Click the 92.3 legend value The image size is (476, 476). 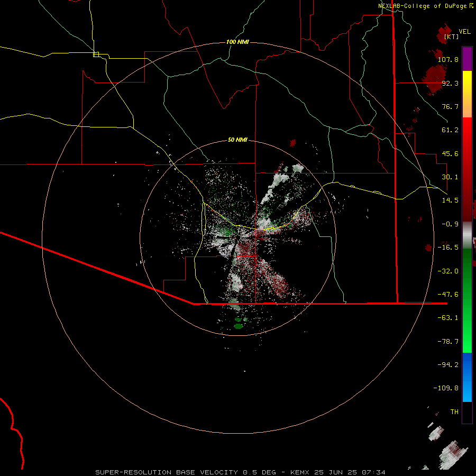click(x=450, y=83)
